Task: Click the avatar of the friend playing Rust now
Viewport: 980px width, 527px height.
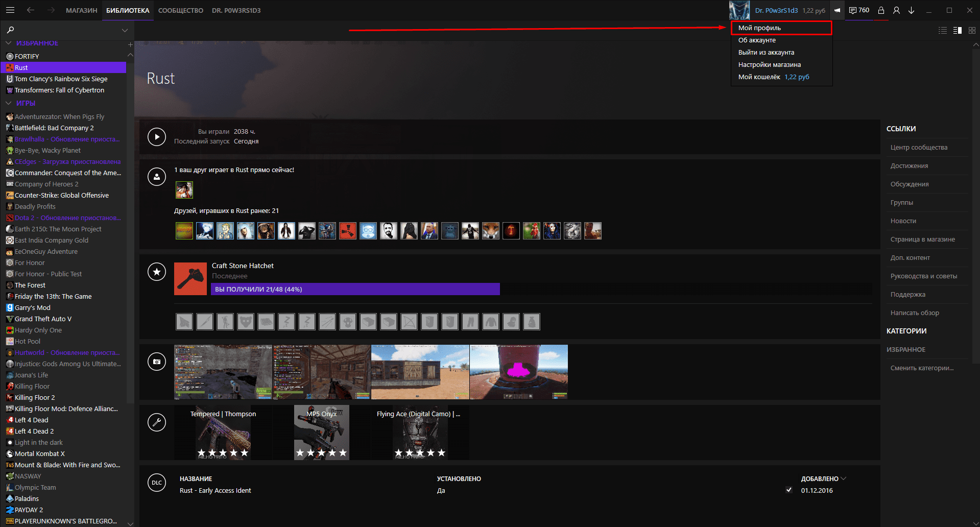Action: pyautogui.click(x=184, y=190)
